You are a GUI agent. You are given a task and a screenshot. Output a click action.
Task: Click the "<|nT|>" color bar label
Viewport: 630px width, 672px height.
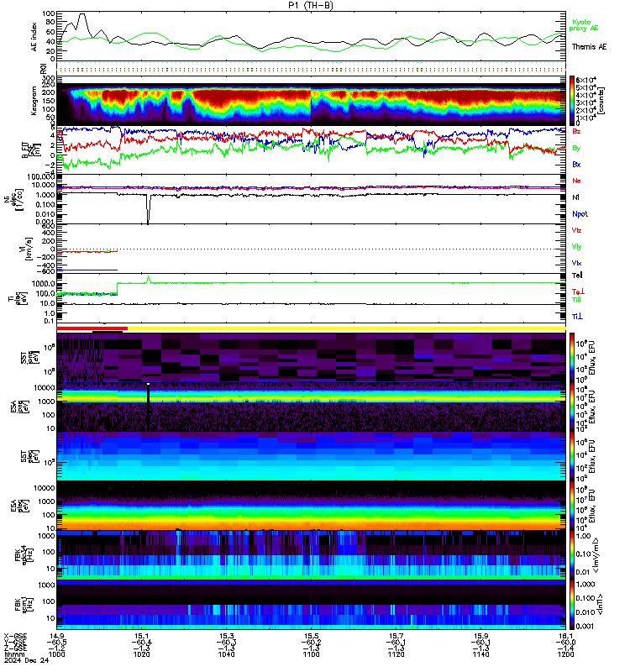click(x=600, y=605)
